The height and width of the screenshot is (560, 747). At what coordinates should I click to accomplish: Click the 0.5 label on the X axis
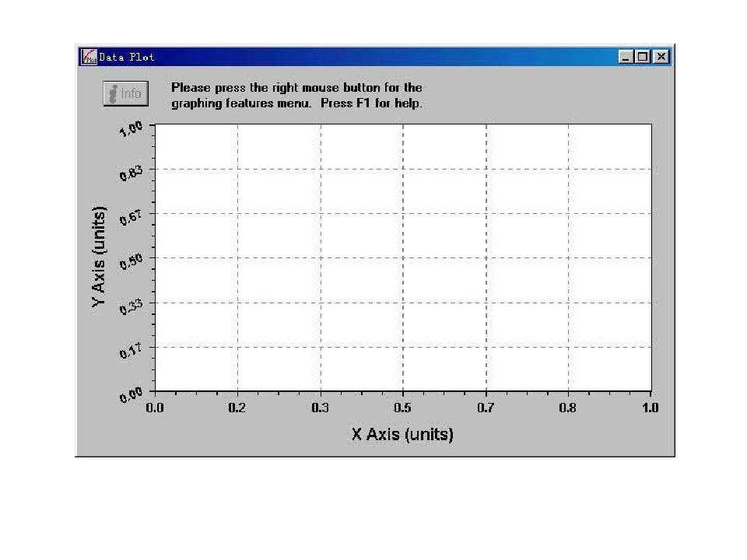pyautogui.click(x=403, y=407)
